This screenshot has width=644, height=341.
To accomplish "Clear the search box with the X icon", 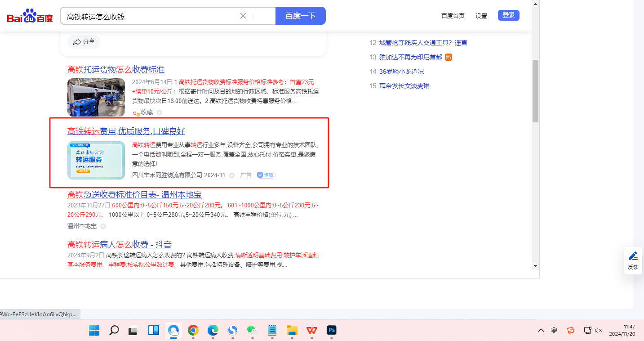I will pos(243,16).
